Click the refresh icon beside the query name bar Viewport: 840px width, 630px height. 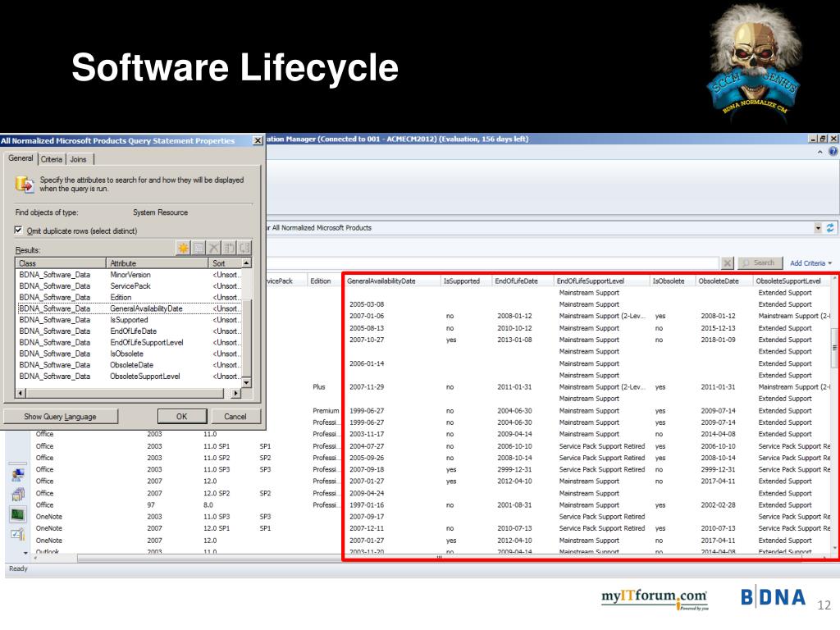click(830, 228)
